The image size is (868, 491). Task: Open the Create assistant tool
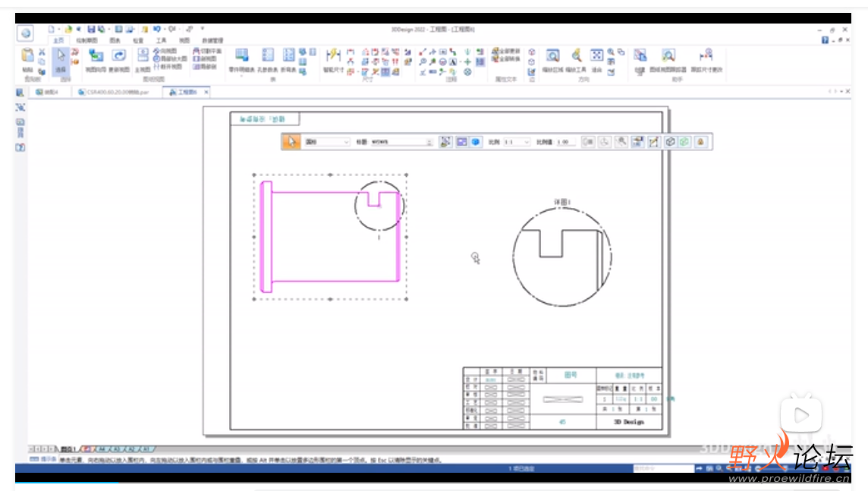pyautogui.click(x=640, y=61)
